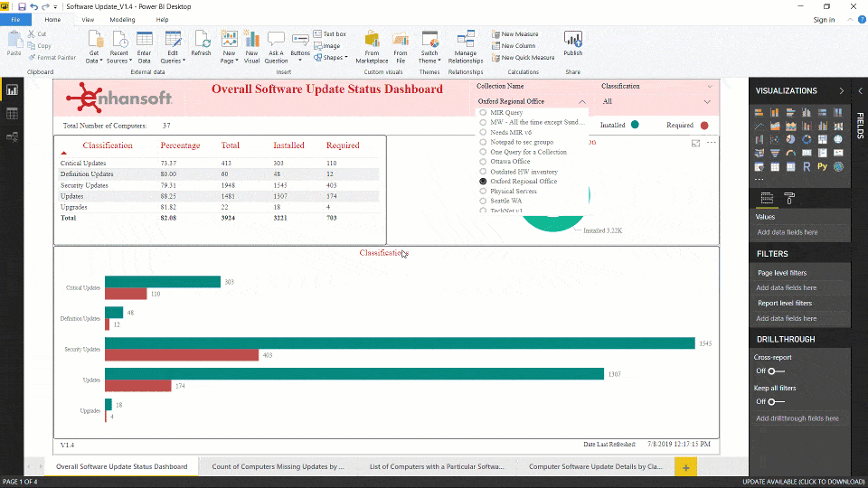Screen dimensions: 868x488
Task: Add a new report page
Action: pyautogui.click(x=686, y=467)
